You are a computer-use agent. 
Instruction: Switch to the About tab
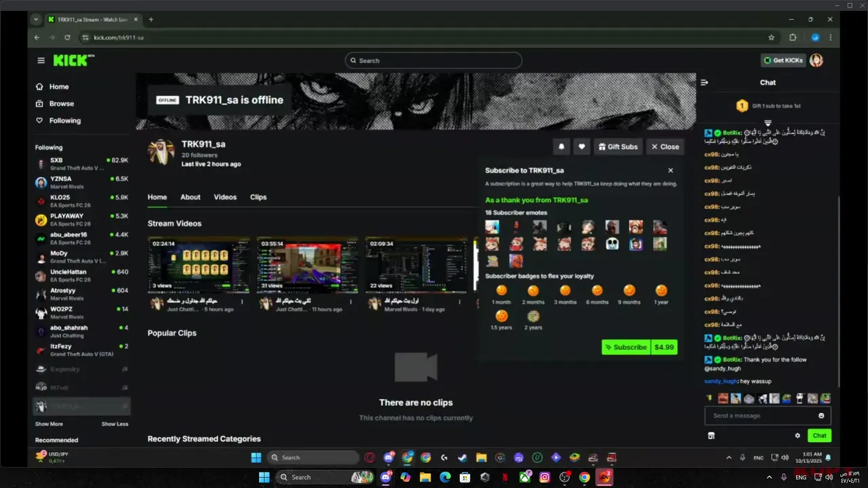(x=190, y=197)
